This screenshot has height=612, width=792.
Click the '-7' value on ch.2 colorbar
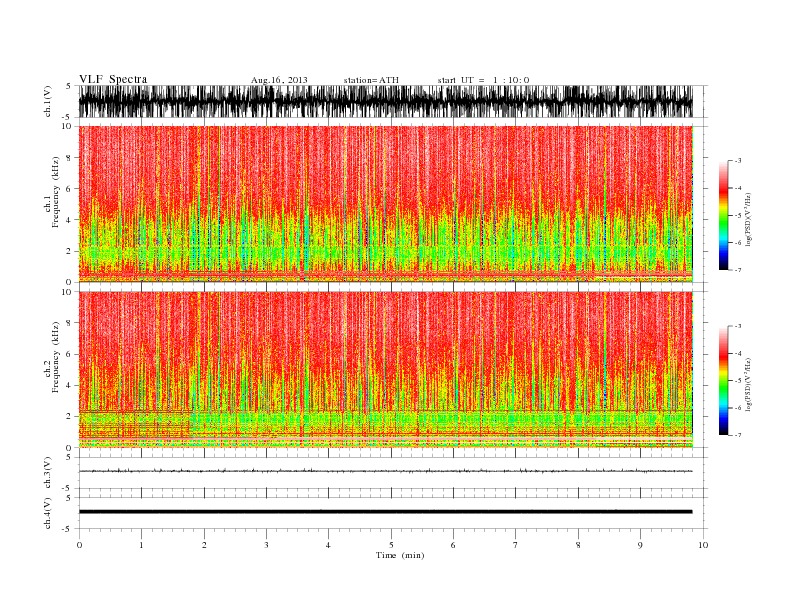(x=737, y=435)
